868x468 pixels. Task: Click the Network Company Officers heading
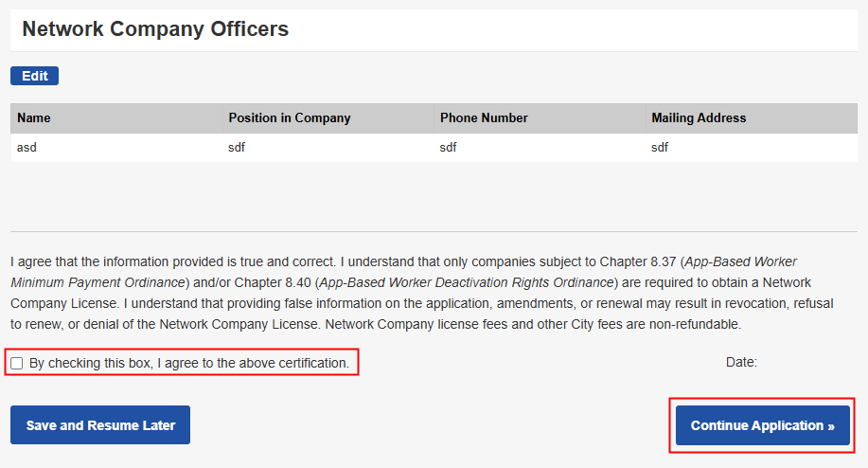point(155,29)
